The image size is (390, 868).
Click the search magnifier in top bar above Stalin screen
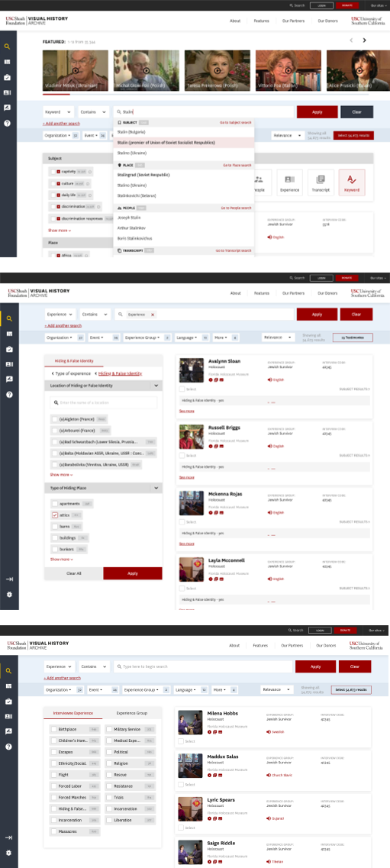pyautogui.click(x=291, y=5)
